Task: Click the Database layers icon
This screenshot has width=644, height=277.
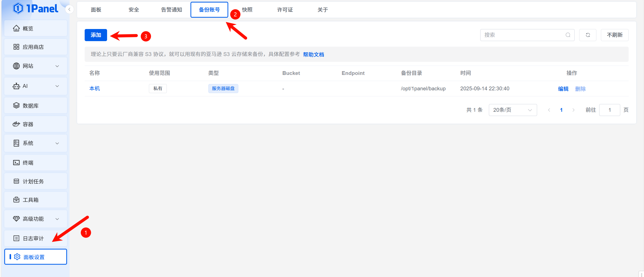Action: [x=16, y=105]
